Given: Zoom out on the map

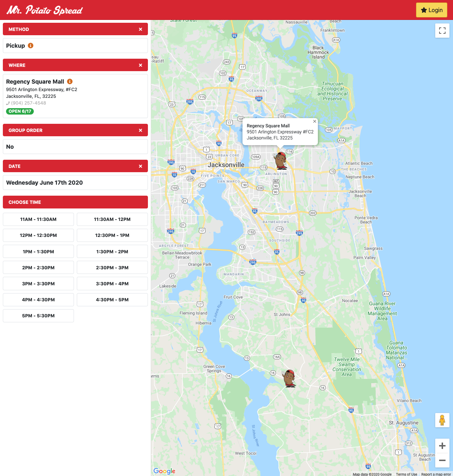Looking at the screenshot, I should (x=442, y=460).
